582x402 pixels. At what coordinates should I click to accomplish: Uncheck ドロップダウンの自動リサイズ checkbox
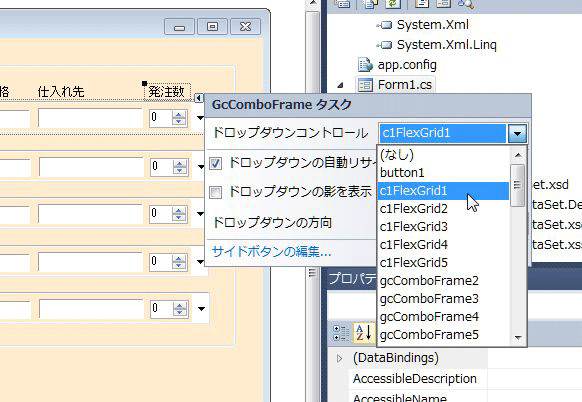pos(216,163)
